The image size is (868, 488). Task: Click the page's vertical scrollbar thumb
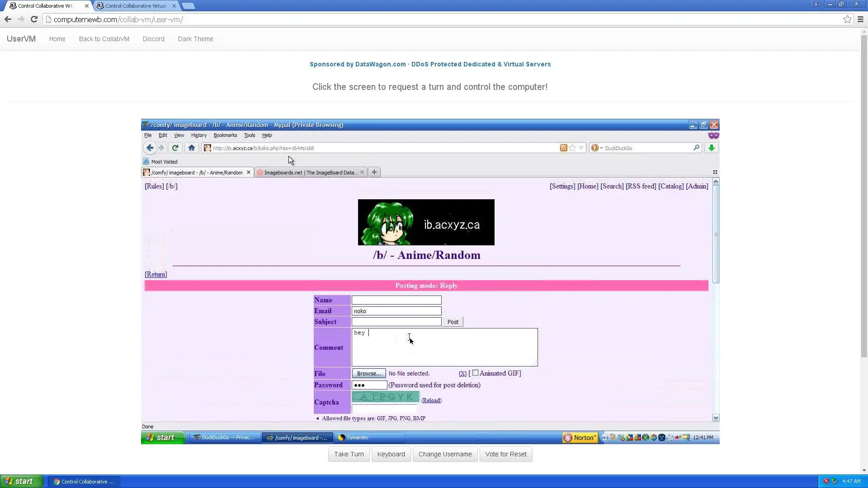[x=716, y=234]
